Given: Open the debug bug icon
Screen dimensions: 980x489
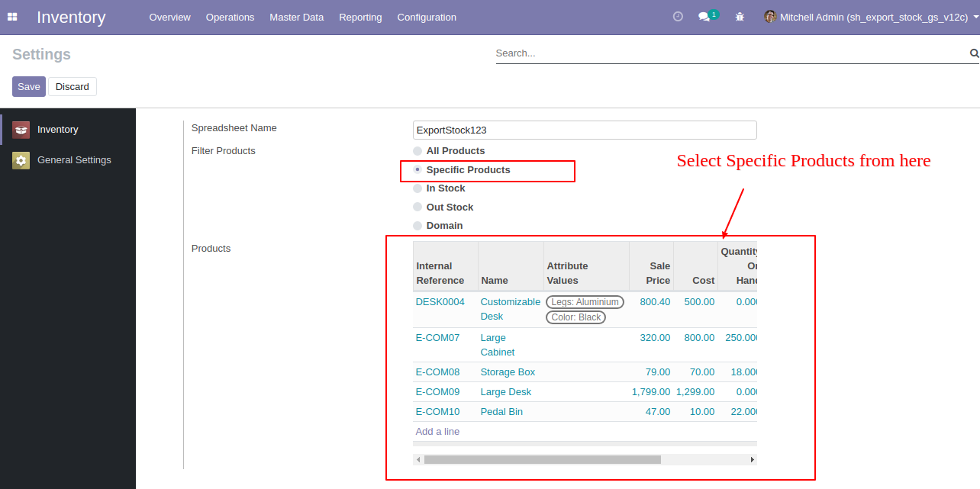Looking at the screenshot, I should click(740, 17).
